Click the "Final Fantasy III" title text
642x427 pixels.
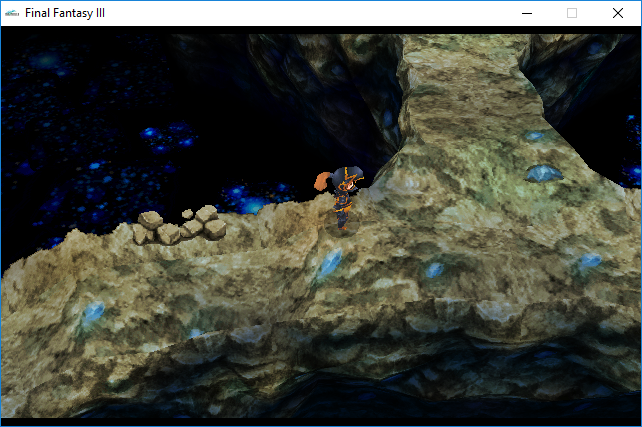[x=65, y=13]
